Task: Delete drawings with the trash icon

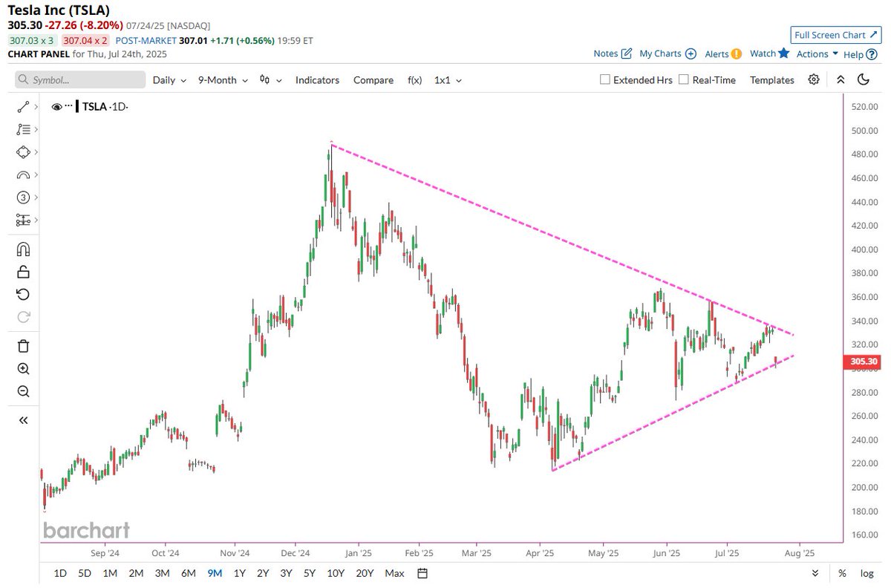Action: click(x=22, y=346)
